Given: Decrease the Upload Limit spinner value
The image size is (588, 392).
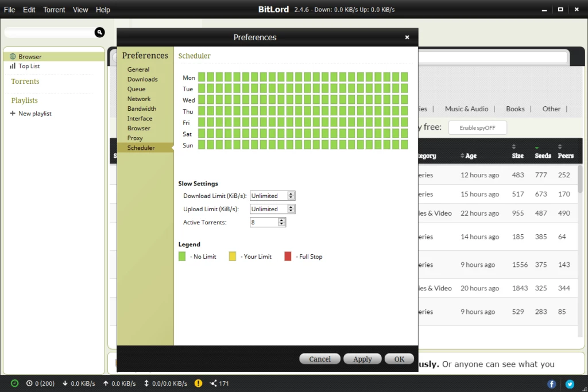Looking at the screenshot, I should pyautogui.click(x=291, y=211).
